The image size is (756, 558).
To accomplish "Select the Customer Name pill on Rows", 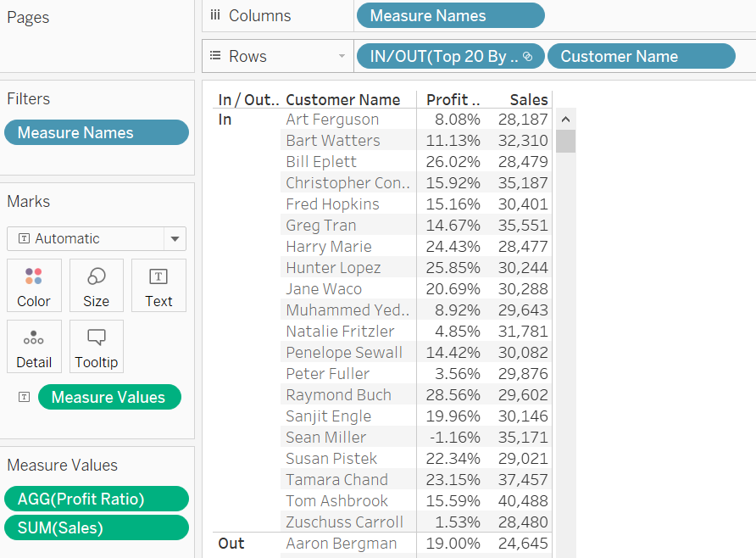I will pos(642,56).
